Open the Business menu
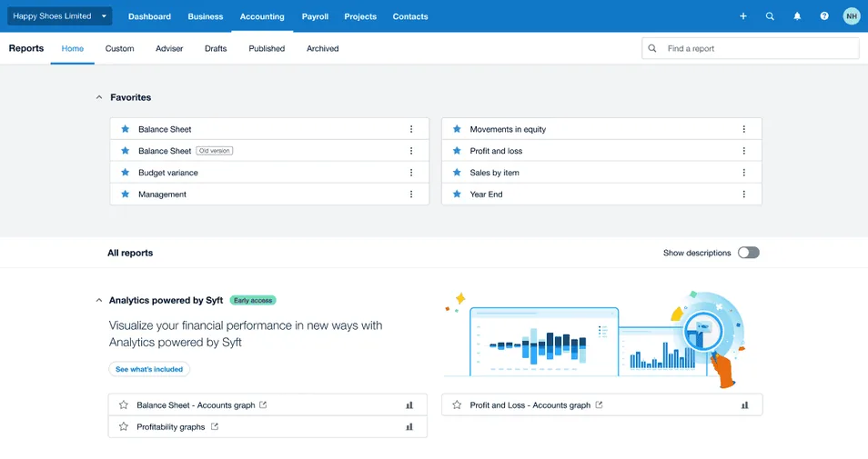Screen dimensions: 868x459 click(206, 16)
